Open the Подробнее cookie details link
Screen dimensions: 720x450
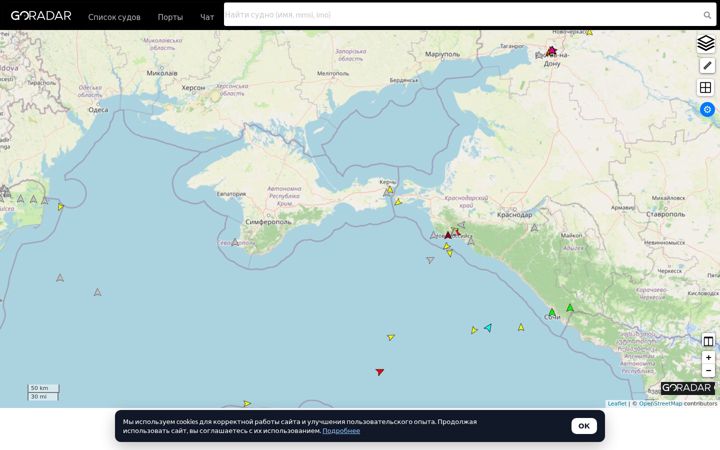point(341,431)
